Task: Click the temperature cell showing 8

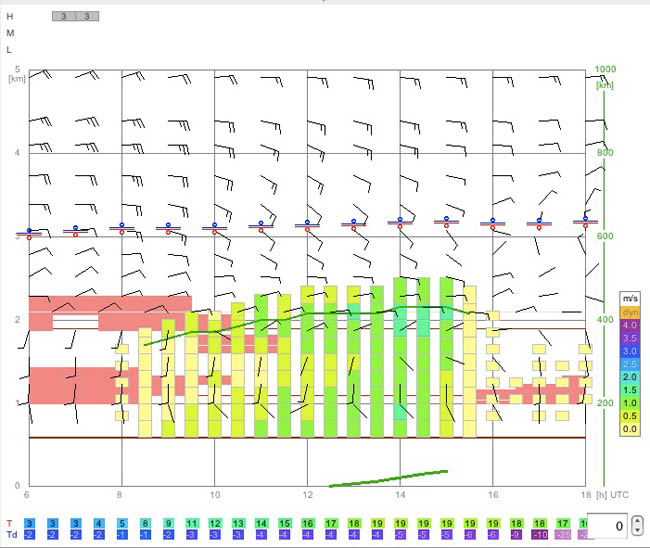Action: (x=145, y=524)
